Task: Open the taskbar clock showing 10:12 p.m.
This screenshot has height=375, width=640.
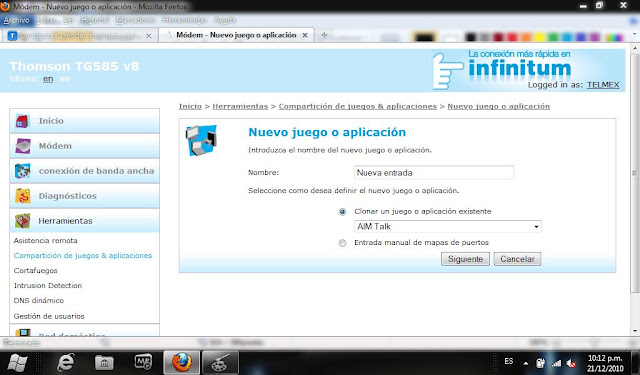Action: (x=605, y=363)
